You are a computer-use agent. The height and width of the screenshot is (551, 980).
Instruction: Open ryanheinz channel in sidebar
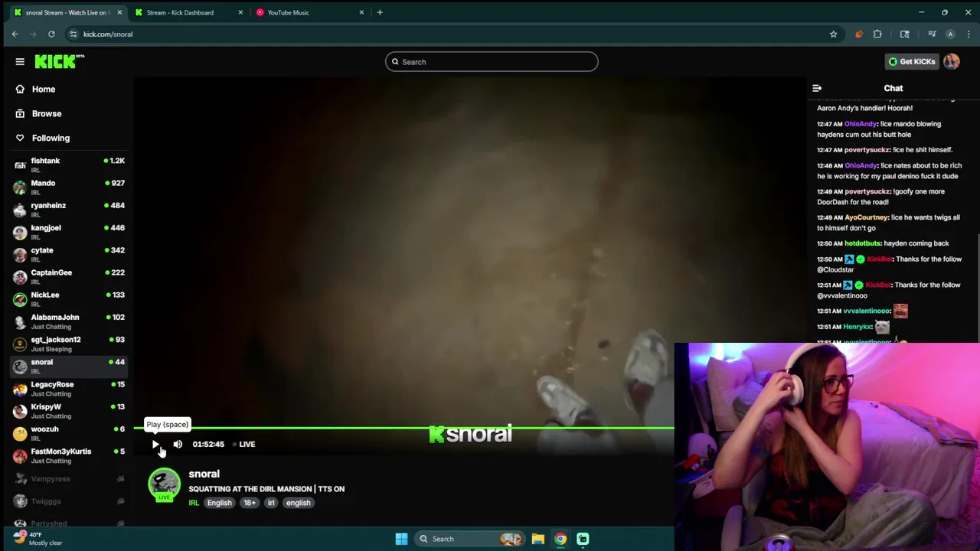click(69, 209)
